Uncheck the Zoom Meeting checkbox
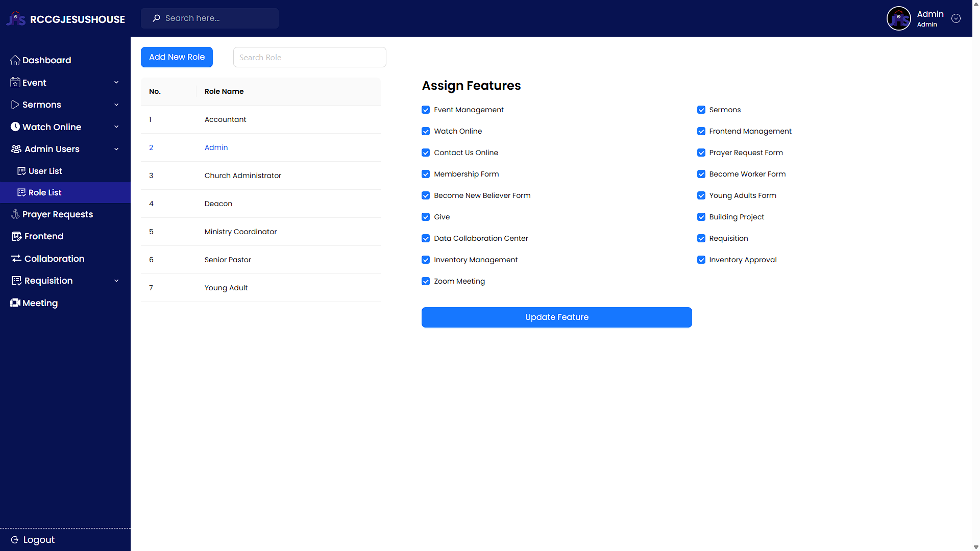Screen dimensions: 980x551 (426, 281)
